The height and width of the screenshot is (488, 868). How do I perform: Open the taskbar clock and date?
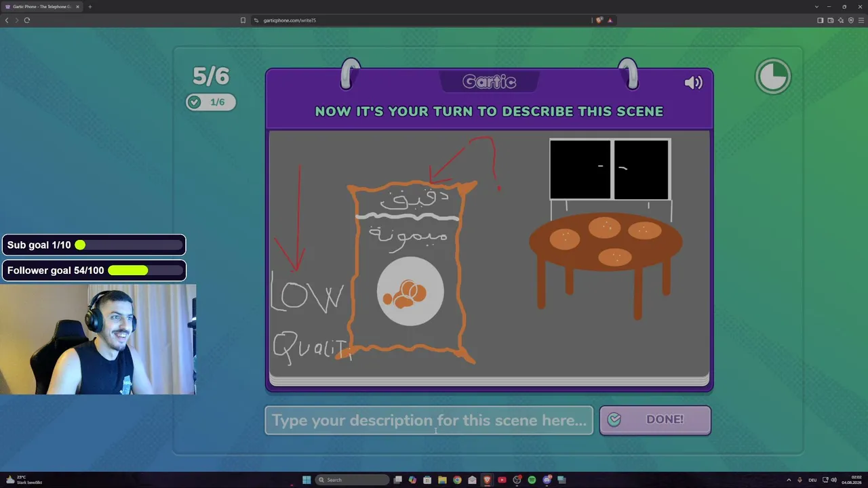(x=851, y=480)
